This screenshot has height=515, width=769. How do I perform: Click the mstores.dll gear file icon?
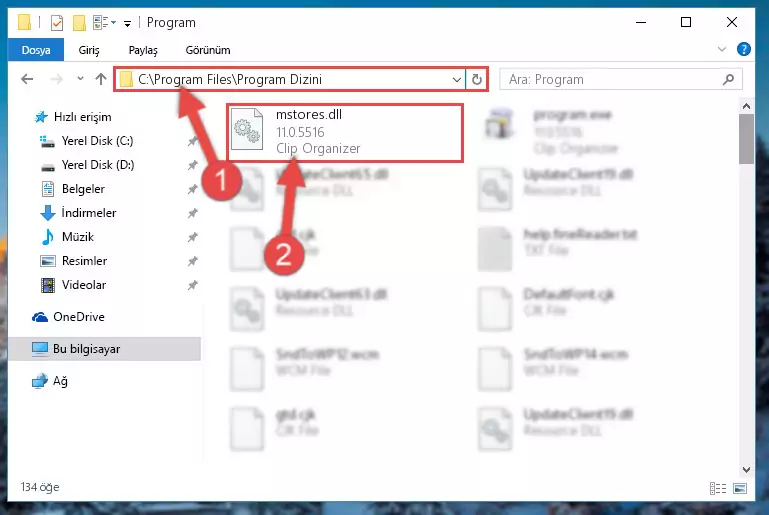247,129
